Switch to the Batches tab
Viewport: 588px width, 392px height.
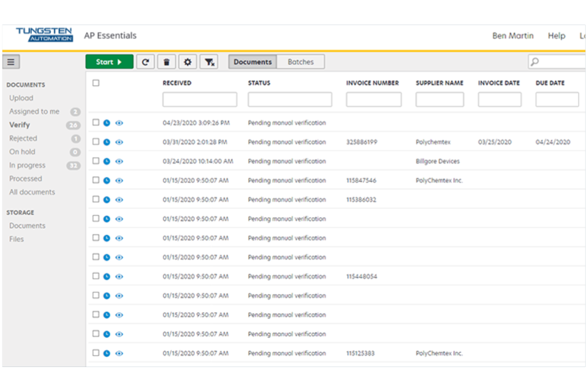click(x=301, y=62)
